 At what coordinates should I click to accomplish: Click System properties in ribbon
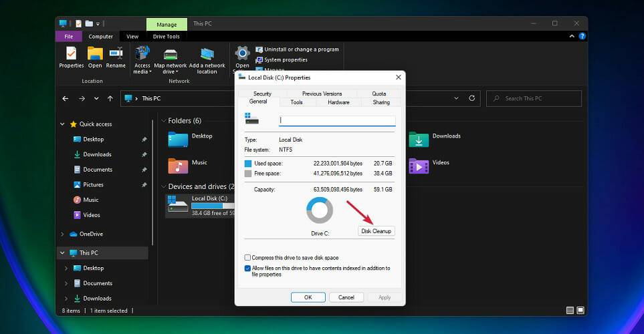[282, 60]
